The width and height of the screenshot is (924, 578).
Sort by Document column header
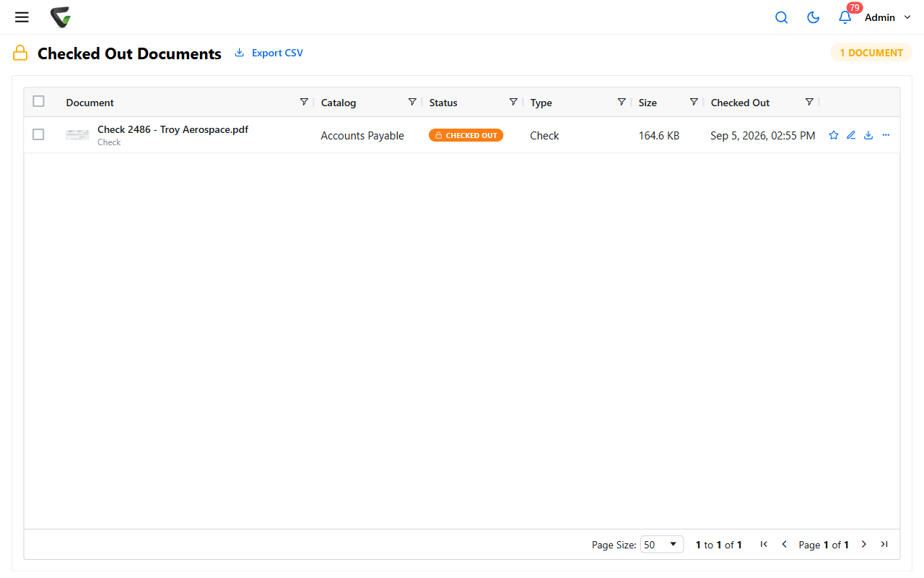pos(90,103)
